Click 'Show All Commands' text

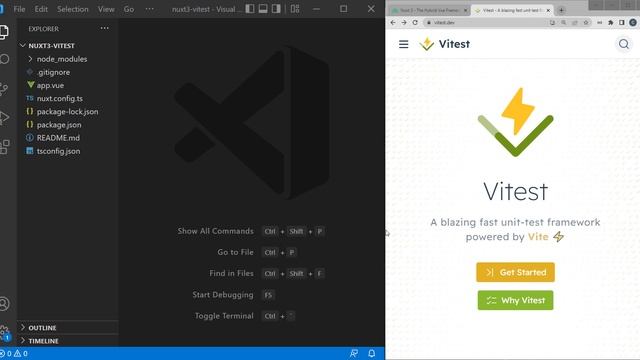coord(216,231)
